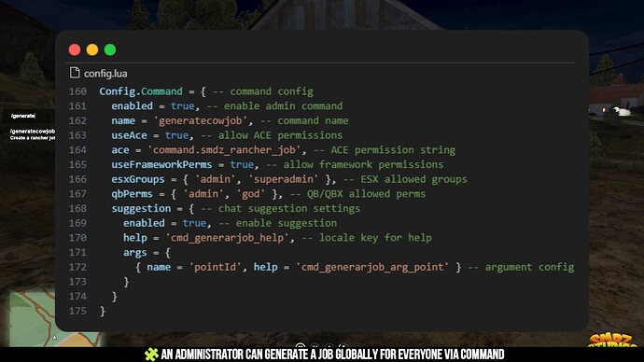Image resolution: width=644 pixels, height=362 pixels.
Task: Click the /generate chat input field
Action: [29, 116]
